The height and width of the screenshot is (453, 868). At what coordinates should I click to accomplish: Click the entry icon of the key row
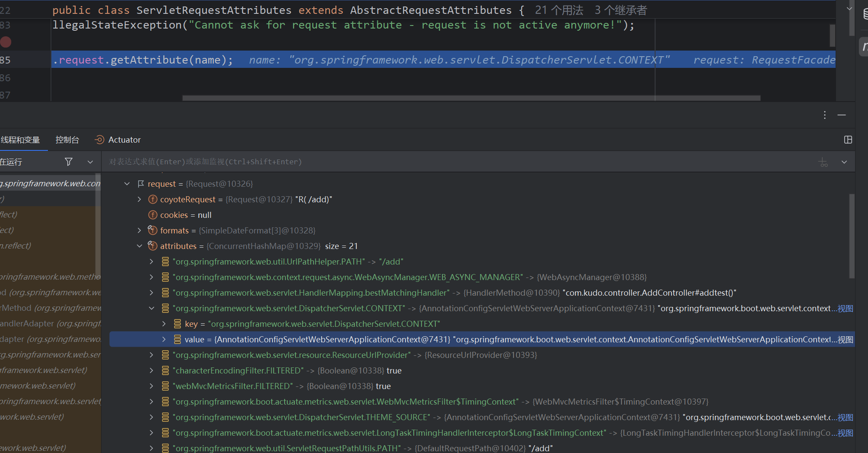[x=177, y=324]
